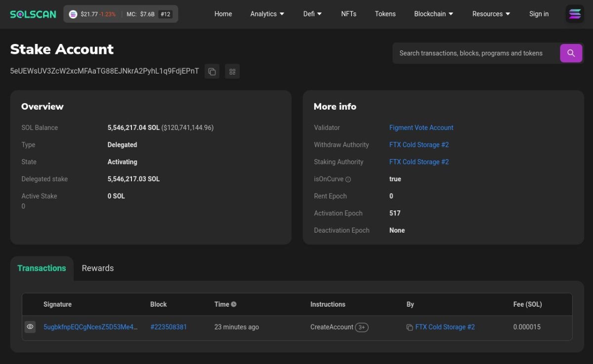Click the #12 market rank badge

tap(166, 14)
